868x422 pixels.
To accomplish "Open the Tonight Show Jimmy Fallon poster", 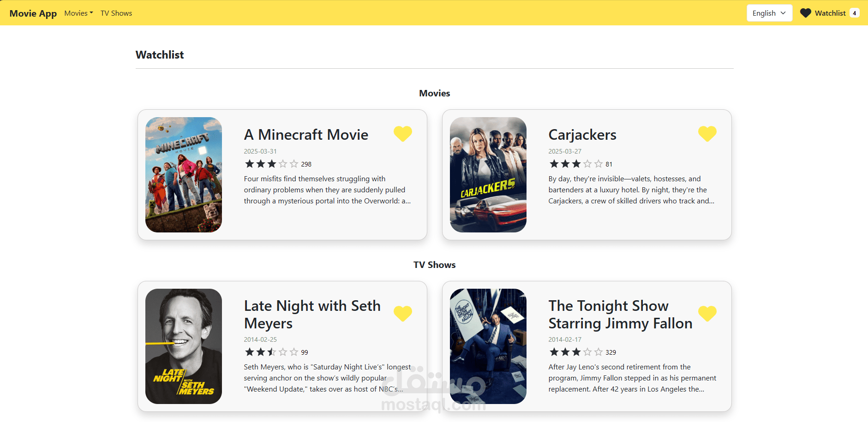I will tap(488, 346).
